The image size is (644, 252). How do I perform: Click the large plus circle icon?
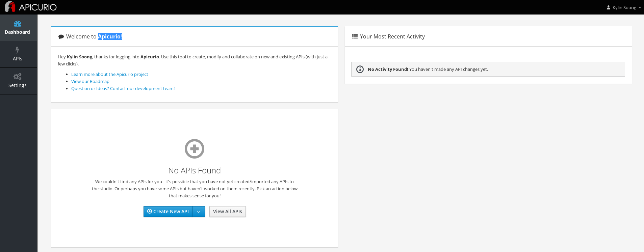195,149
